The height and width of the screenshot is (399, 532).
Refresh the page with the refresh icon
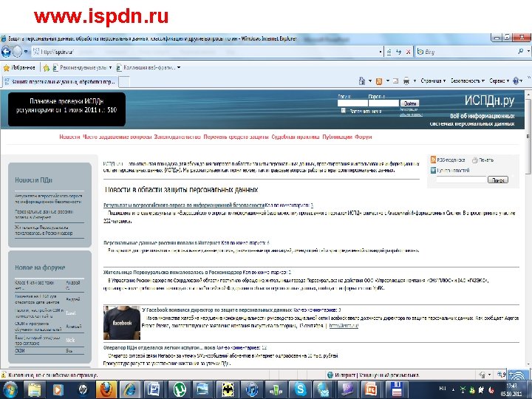399,52
